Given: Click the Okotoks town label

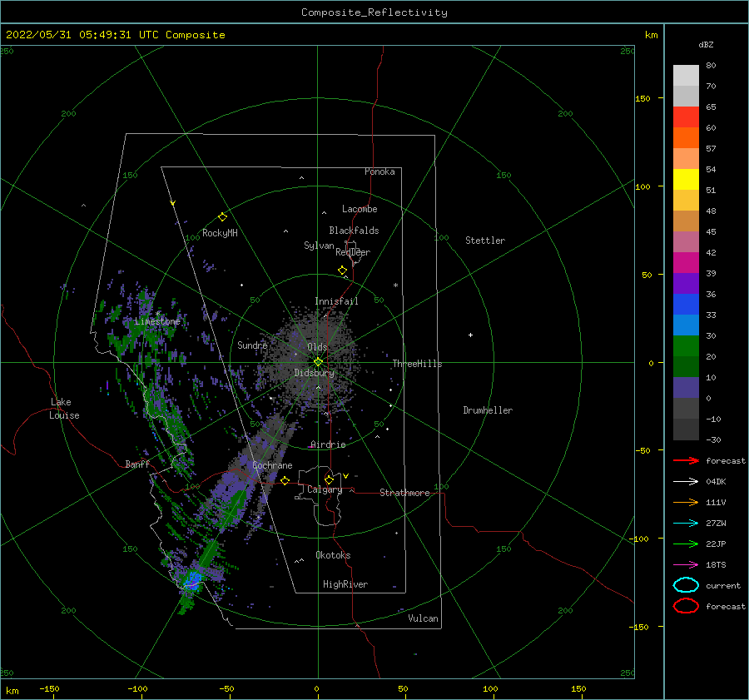Looking at the screenshot, I should tap(333, 555).
